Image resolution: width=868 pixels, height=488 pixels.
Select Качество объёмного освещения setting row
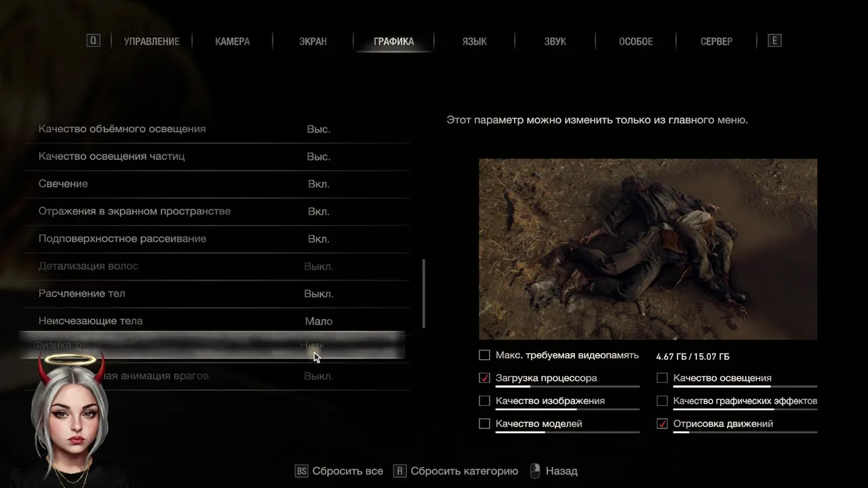tap(217, 129)
